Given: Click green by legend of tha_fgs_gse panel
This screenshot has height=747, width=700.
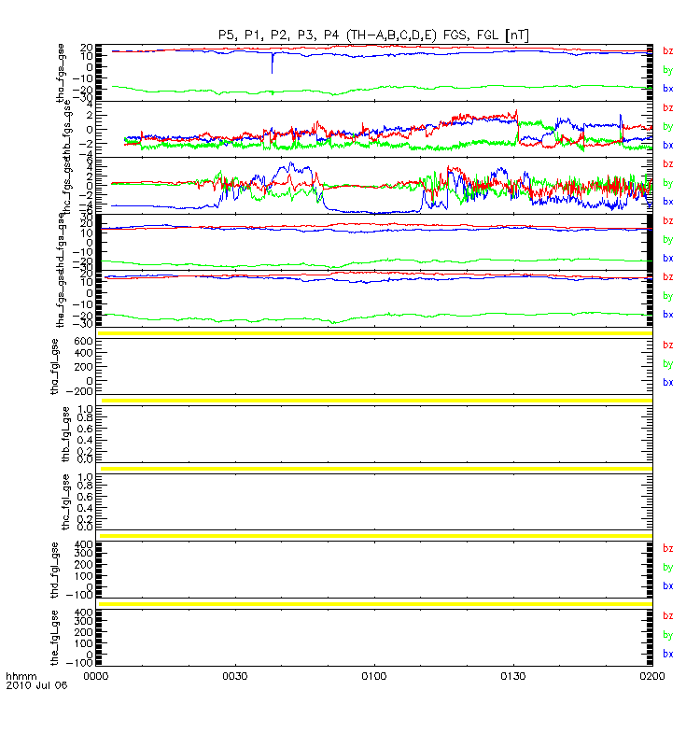Looking at the screenshot, I should (668, 70).
